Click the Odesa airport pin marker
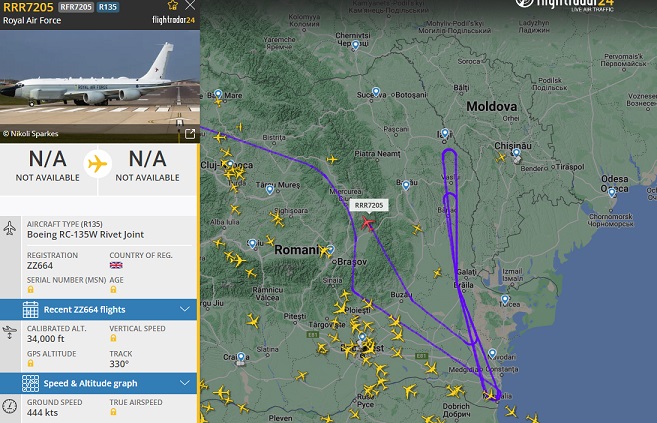Screen dimensions: 657x423 (612, 193)
